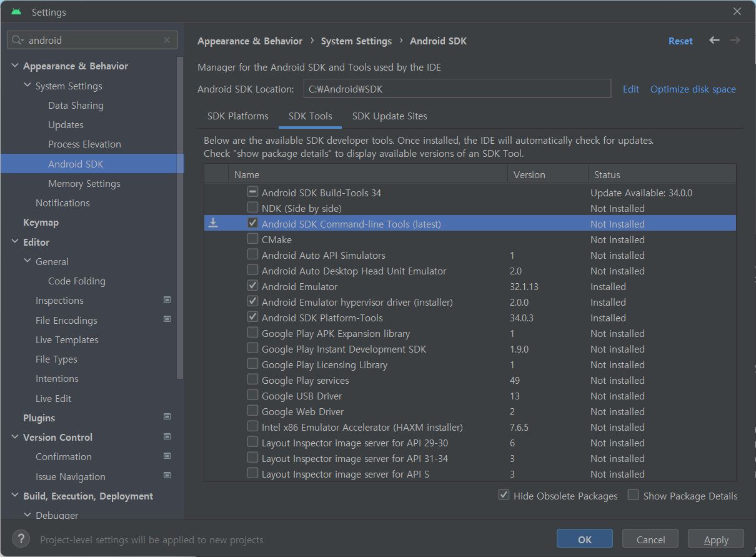Collapse the Build, Execution, Deployment node
756x557 pixels.
15,496
